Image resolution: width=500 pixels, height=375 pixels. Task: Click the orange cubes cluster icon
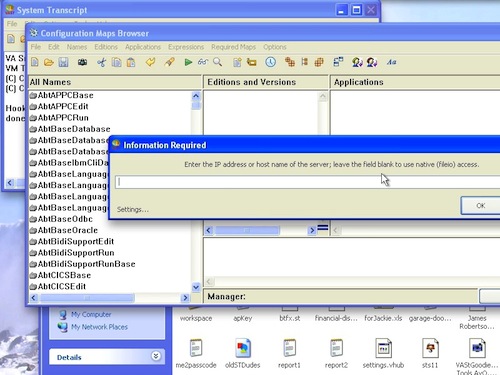319,62
